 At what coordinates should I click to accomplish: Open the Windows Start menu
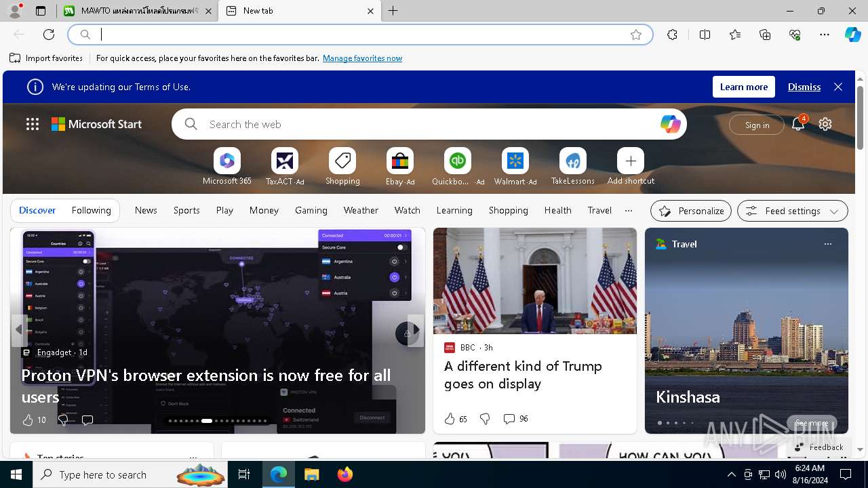pos(16,474)
